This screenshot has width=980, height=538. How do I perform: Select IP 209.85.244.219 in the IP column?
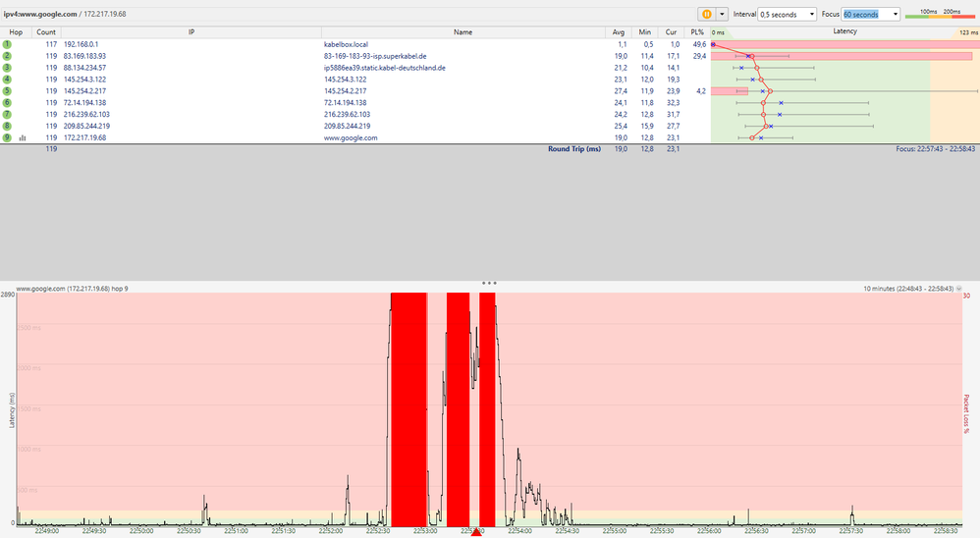coord(86,127)
